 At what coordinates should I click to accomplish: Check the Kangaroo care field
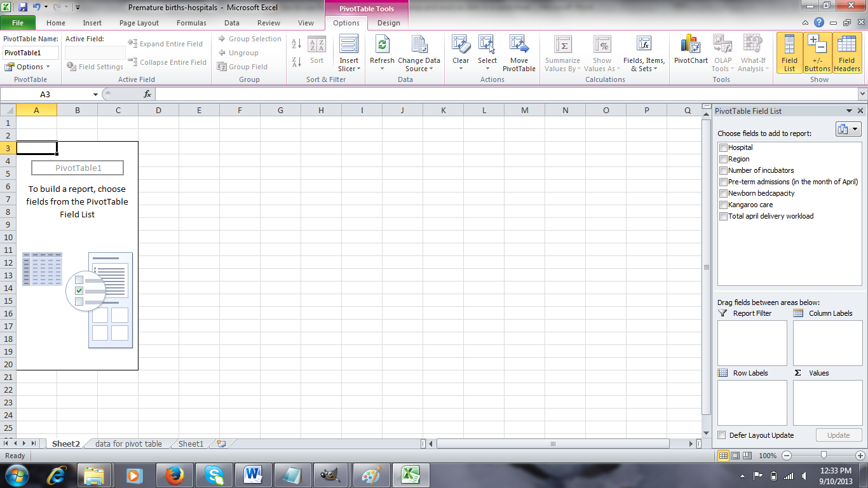point(723,205)
